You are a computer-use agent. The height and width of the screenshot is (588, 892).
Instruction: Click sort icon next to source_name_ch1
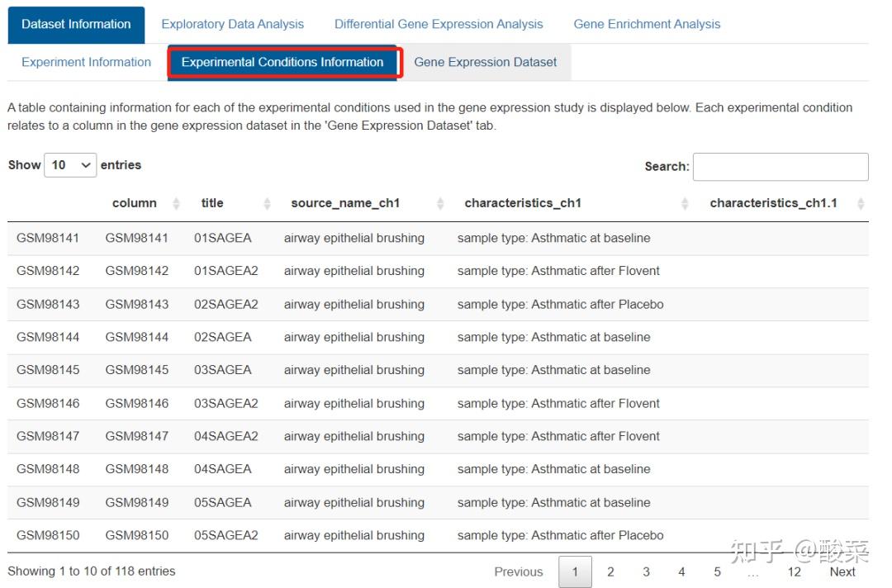point(440,203)
